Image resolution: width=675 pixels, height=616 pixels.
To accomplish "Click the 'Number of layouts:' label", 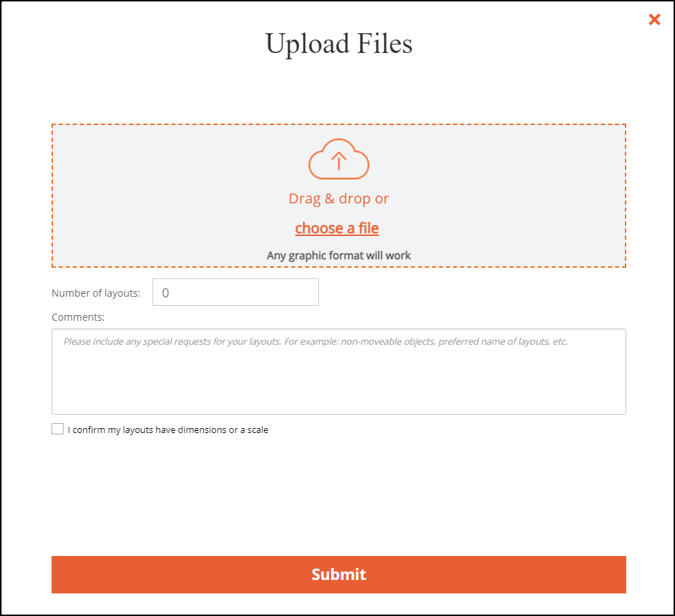I will [x=96, y=293].
